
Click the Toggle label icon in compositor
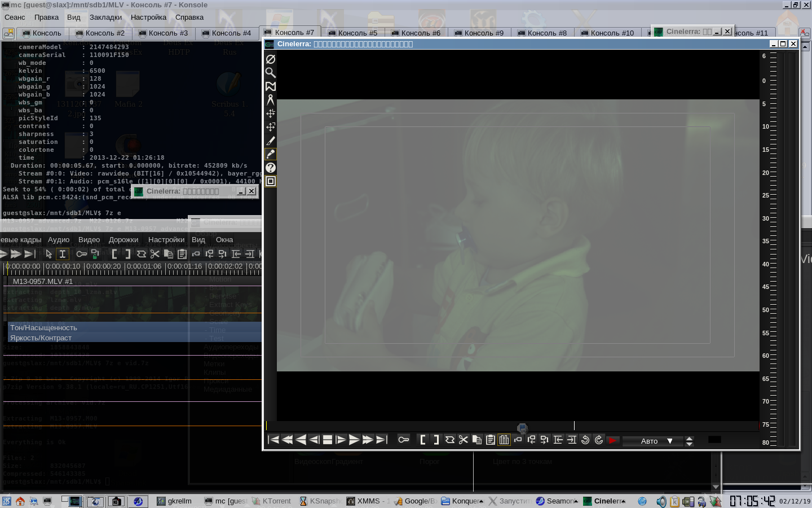[518, 440]
